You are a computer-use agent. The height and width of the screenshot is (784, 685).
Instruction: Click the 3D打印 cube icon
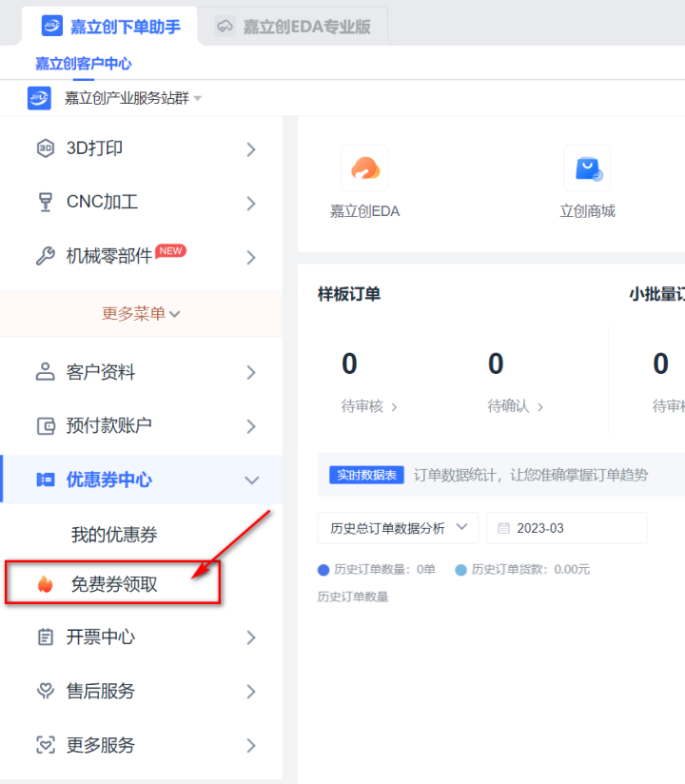point(46,148)
